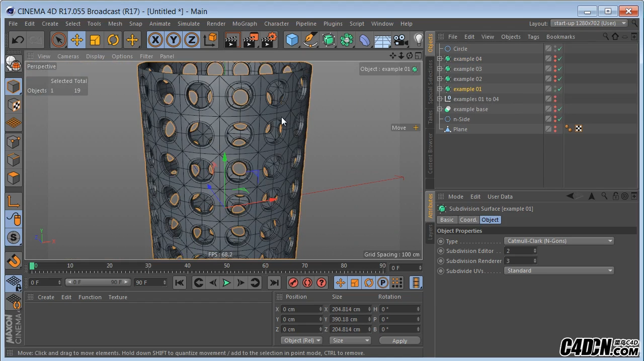This screenshot has height=361, width=644.
Task: Disable the example 04 generator checkmark
Action: pyautogui.click(x=559, y=59)
